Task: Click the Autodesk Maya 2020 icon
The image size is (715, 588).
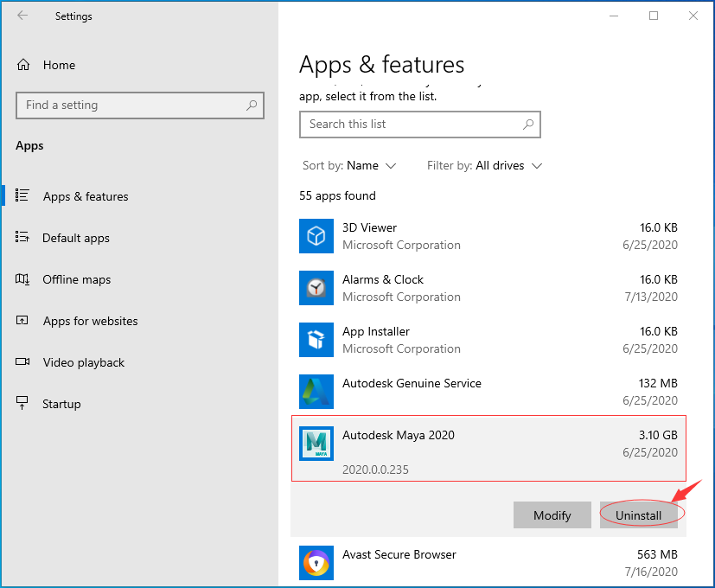Action: pyautogui.click(x=316, y=444)
